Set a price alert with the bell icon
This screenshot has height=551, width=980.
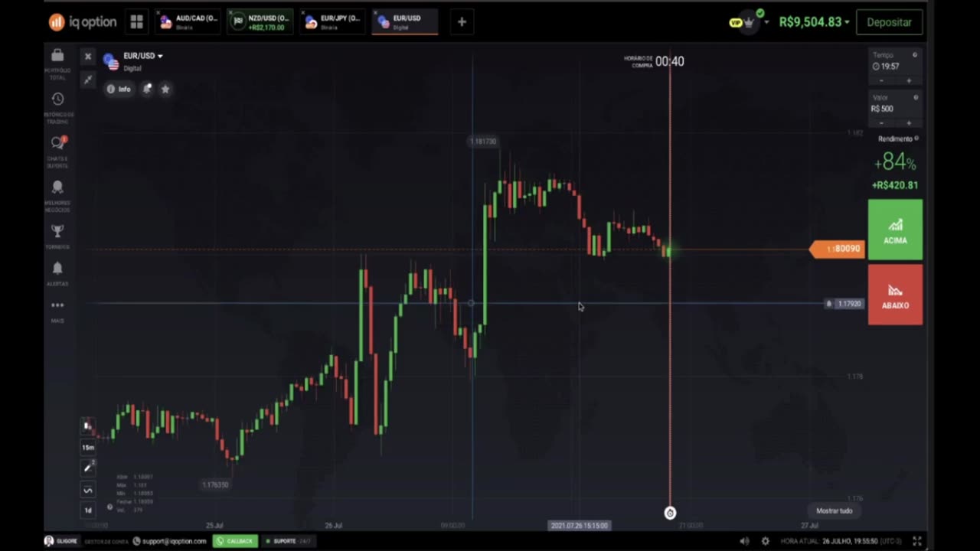click(147, 89)
